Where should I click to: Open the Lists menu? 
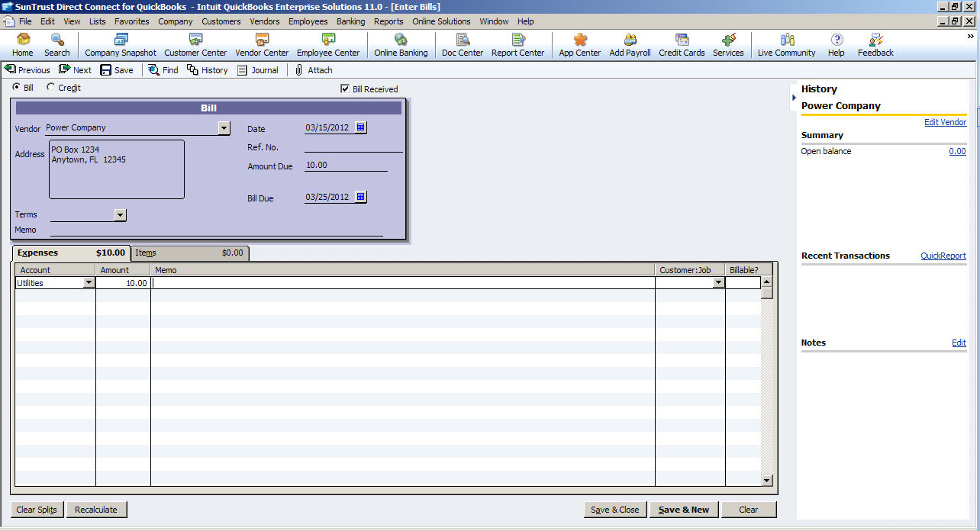(x=98, y=21)
